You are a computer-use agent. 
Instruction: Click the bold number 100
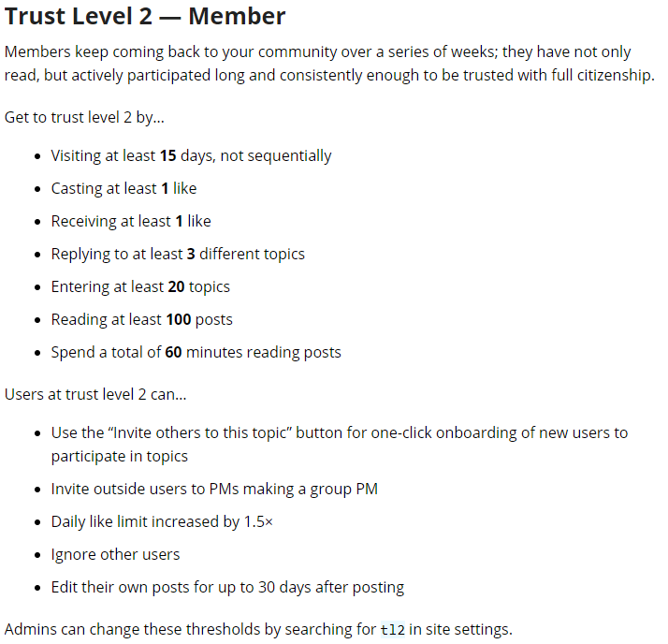coord(179,319)
